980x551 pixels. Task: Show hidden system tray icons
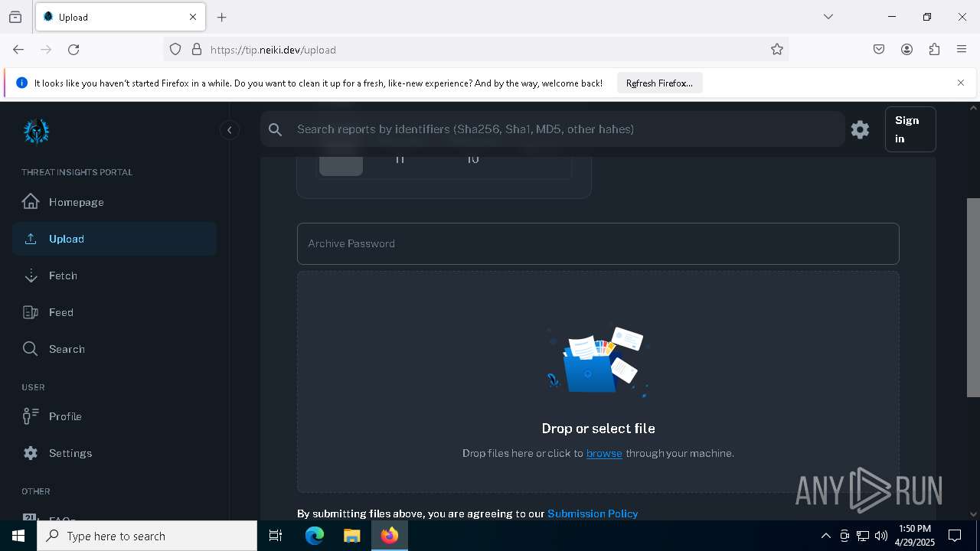(x=825, y=536)
